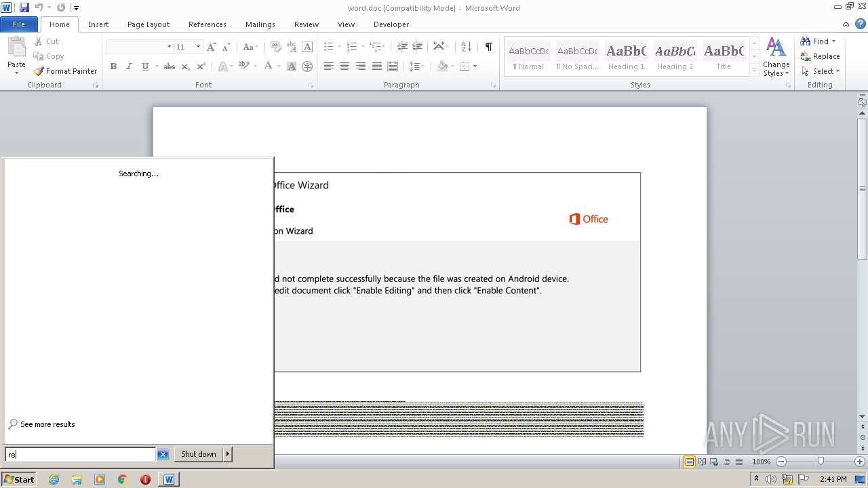Open Internet Explorer from taskbar
This screenshot has width=868, height=488.
54,479
